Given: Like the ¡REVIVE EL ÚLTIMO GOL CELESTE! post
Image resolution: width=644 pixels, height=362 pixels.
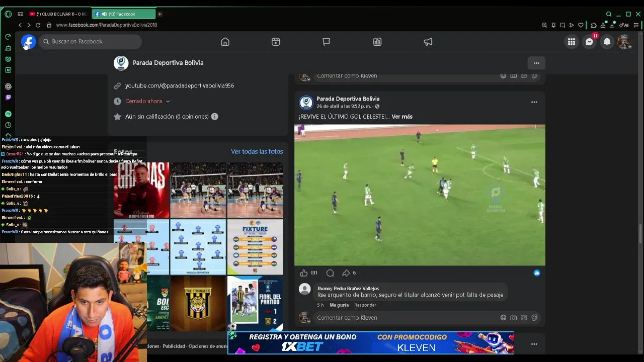Looking at the screenshot, I should tap(303, 273).
